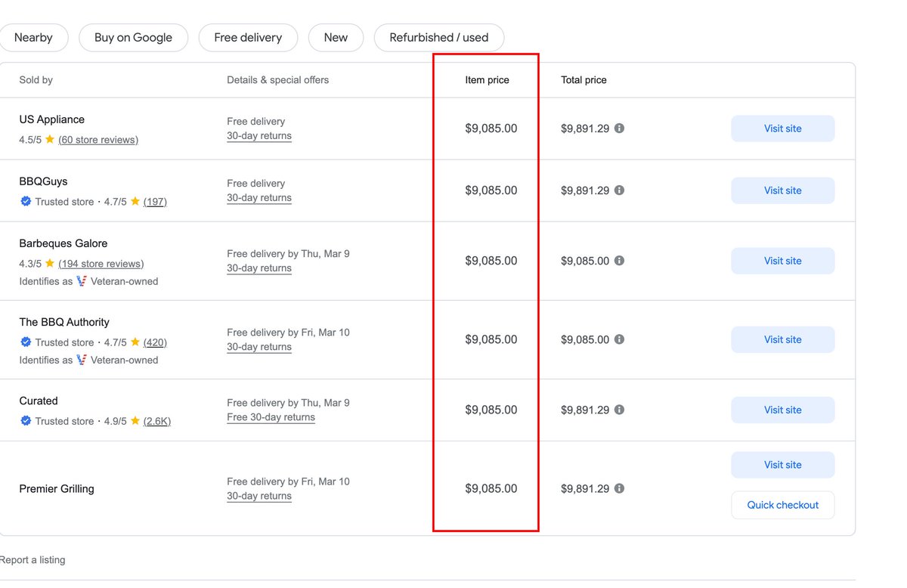This screenshot has height=588, width=907.
Task: Click info icon for The BBQ Authority total
Action: [x=619, y=339]
